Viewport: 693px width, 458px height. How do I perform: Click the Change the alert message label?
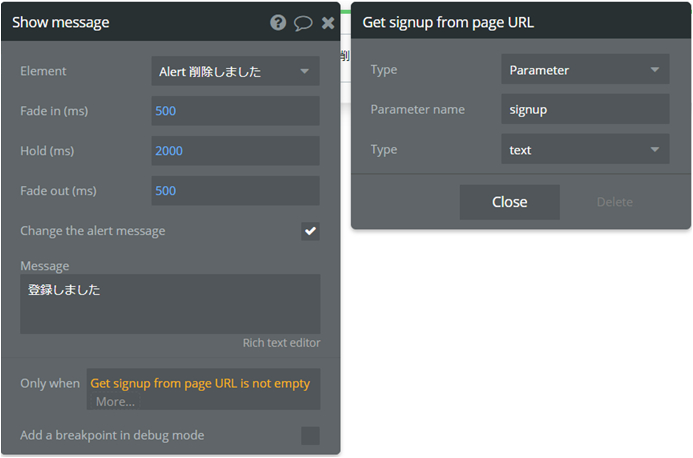coord(93,231)
